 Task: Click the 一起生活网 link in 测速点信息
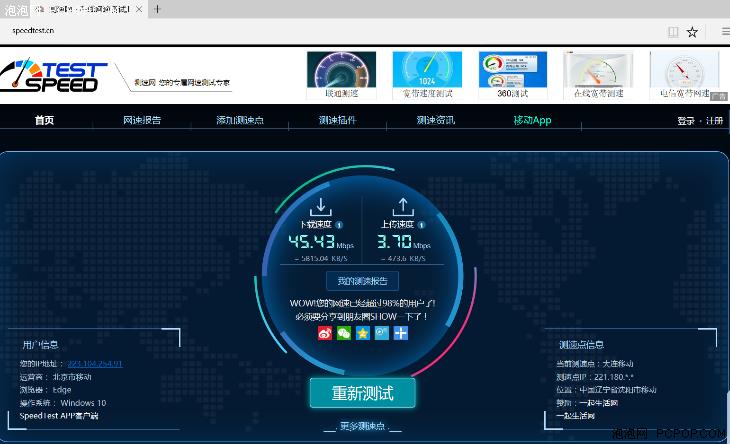[575, 416]
